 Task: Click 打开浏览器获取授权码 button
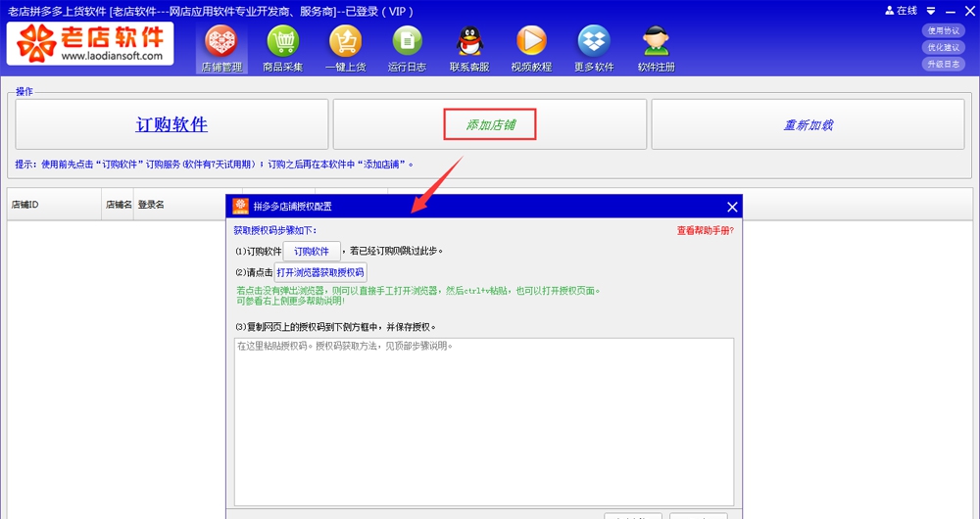click(320, 272)
